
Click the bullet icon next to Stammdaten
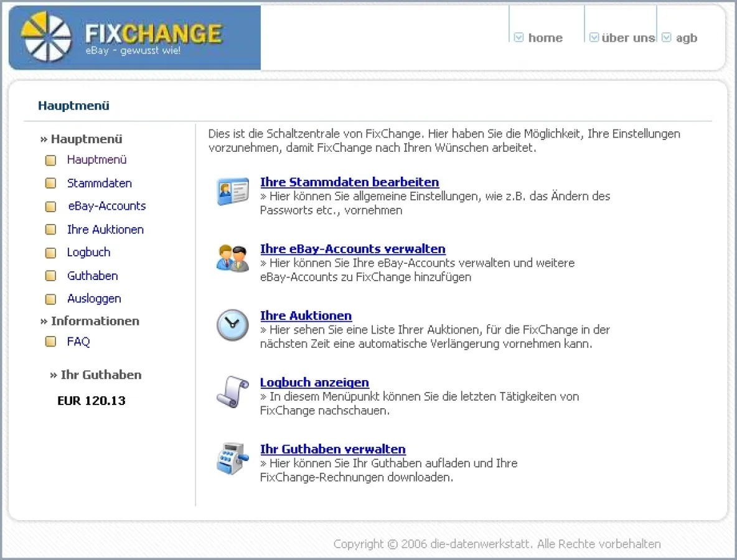point(51,184)
